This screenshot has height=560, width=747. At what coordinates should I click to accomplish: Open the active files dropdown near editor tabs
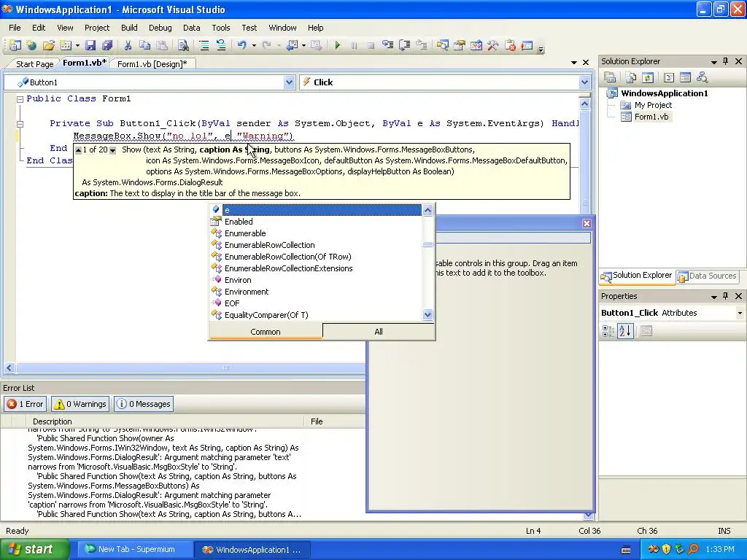tap(574, 63)
